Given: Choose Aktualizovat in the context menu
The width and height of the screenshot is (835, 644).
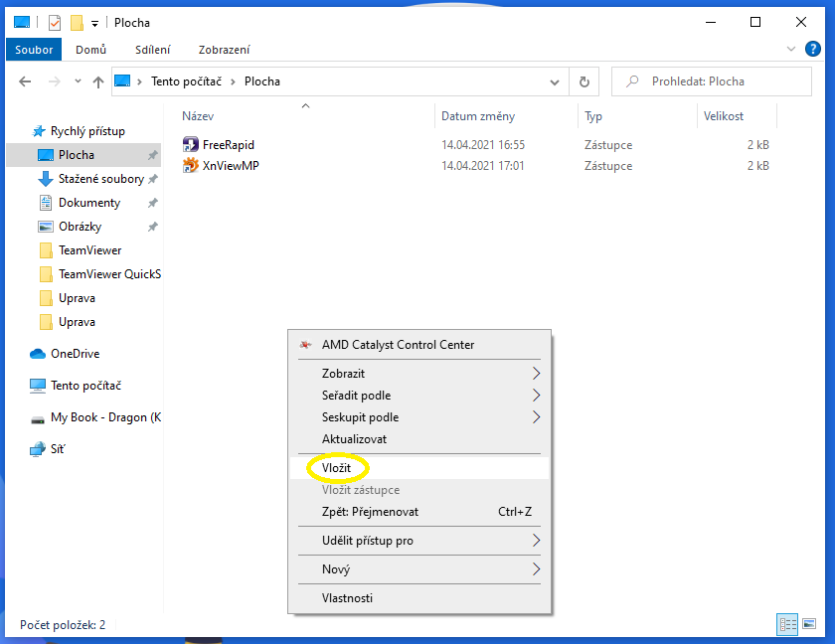Looking at the screenshot, I should [x=419, y=439].
